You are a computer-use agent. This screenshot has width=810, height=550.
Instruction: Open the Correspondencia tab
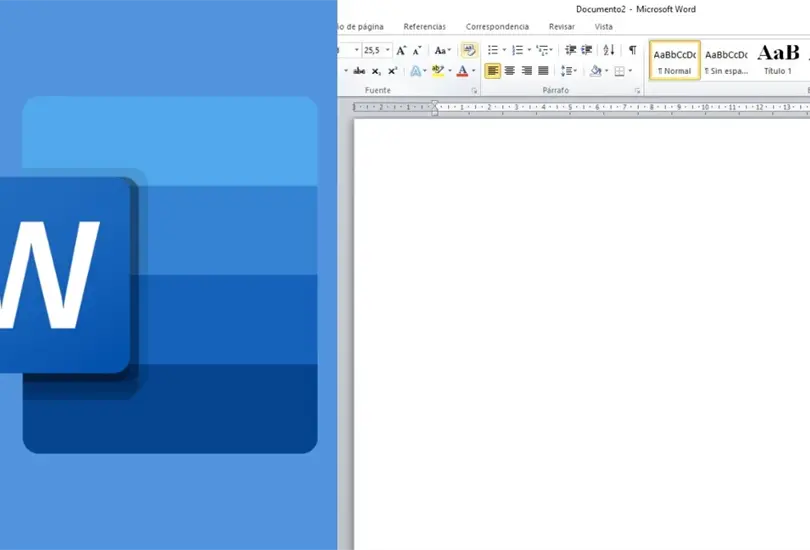coord(497,26)
